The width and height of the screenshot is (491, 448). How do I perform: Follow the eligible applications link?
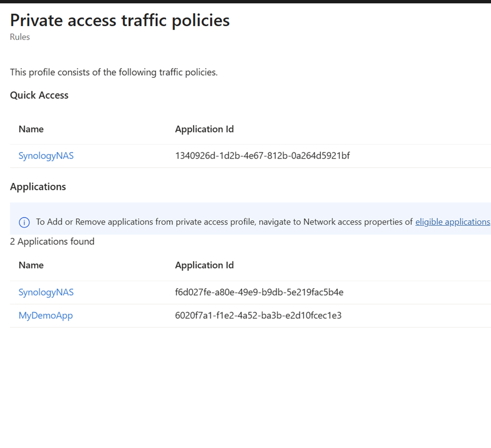pos(452,222)
